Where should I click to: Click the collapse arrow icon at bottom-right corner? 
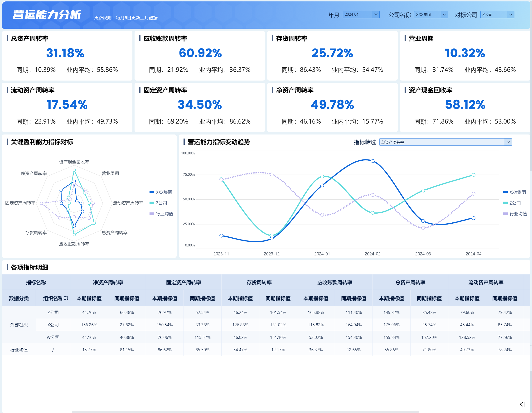522,404
